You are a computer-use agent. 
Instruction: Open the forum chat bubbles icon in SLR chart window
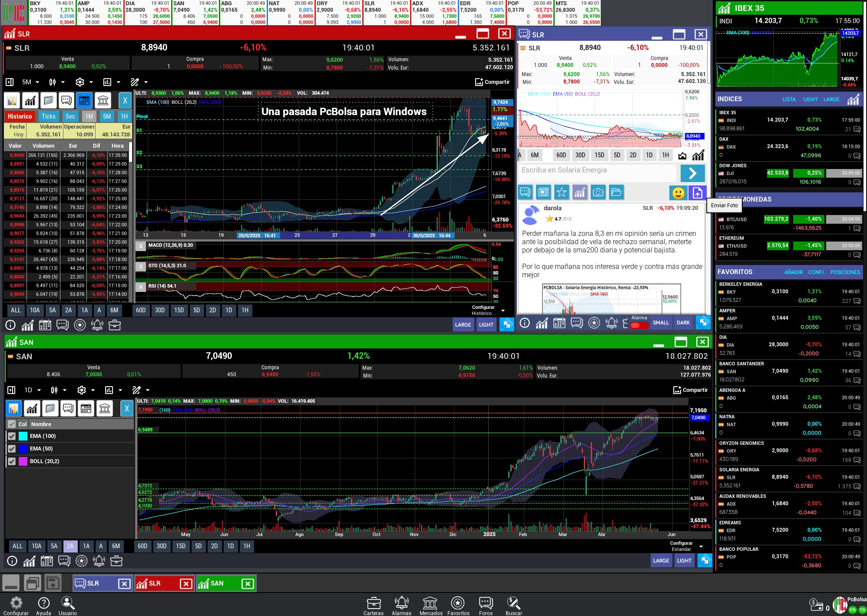pos(66,101)
